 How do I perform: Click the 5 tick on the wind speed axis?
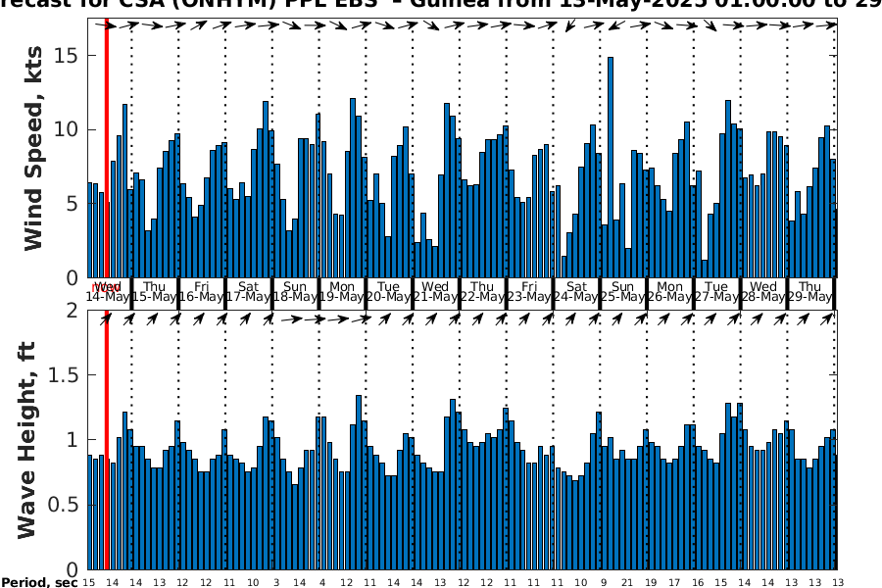[x=72, y=204]
